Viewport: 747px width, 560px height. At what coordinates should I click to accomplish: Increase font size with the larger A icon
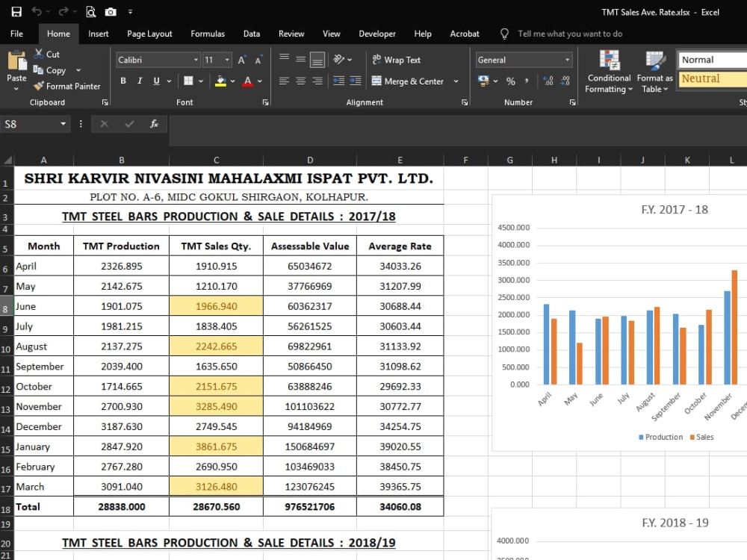(x=242, y=60)
